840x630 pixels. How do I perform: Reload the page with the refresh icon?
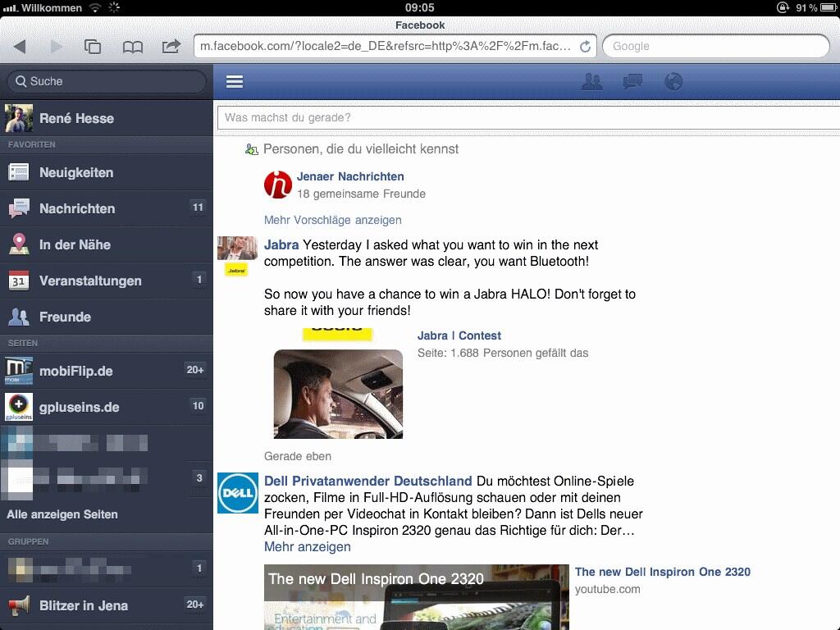(x=585, y=47)
